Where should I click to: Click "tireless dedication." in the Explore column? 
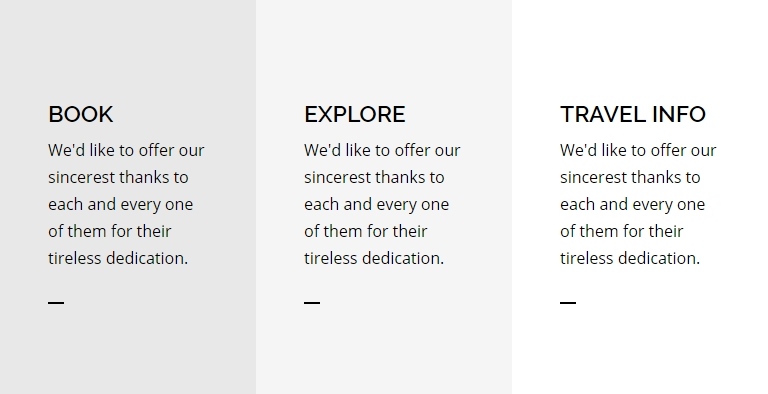coord(374,258)
